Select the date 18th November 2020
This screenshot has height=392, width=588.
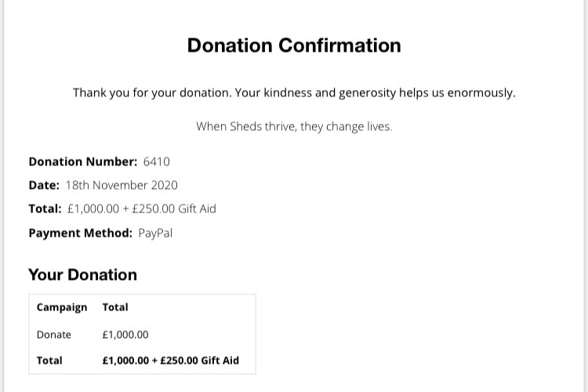pyautogui.click(x=122, y=185)
